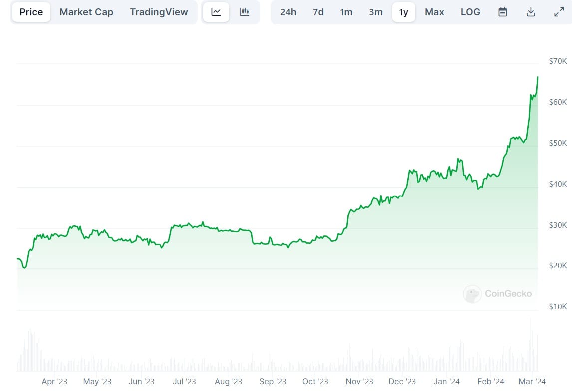Enable the 1y time range
The height and width of the screenshot is (392, 572).
(x=404, y=11)
